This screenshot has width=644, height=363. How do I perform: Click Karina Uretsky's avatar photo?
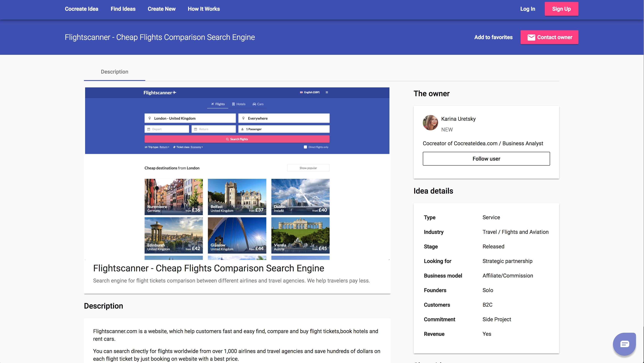click(430, 122)
